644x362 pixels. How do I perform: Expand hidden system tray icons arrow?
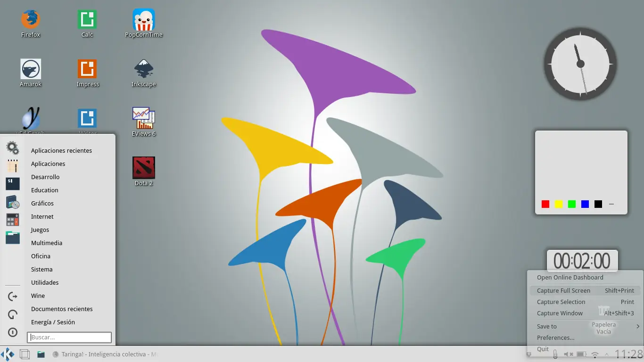(x=607, y=354)
